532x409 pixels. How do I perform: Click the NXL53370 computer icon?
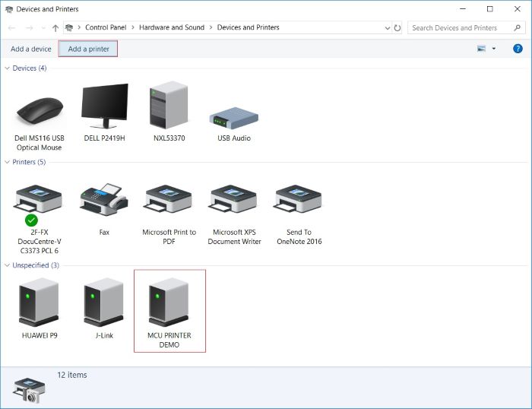click(x=169, y=106)
